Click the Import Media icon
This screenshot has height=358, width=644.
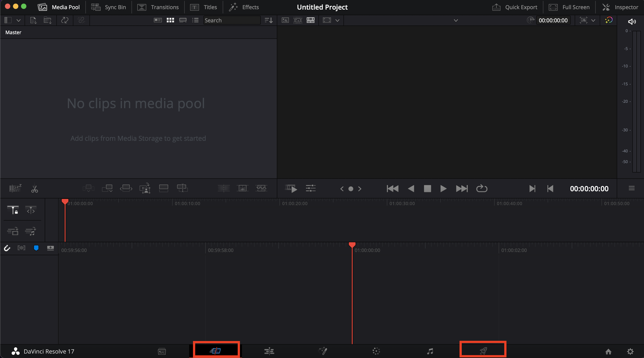click(33, 20)
